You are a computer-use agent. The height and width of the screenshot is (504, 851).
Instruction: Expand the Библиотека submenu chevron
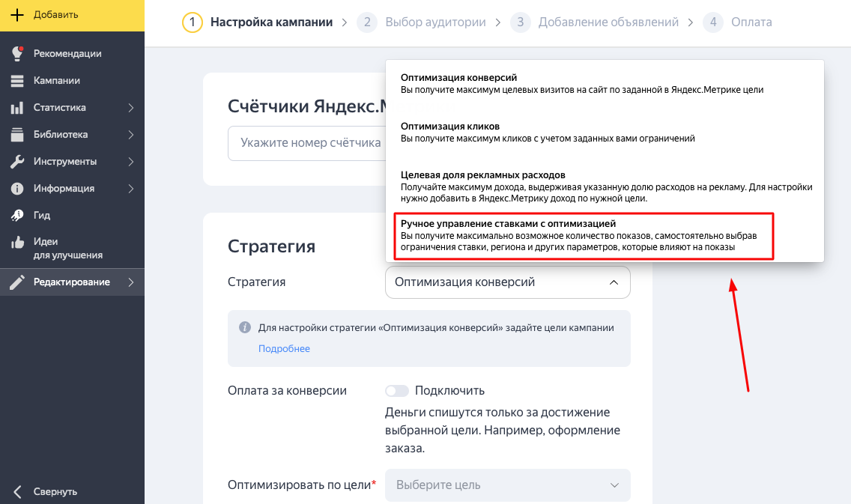[x=131, y=135]
